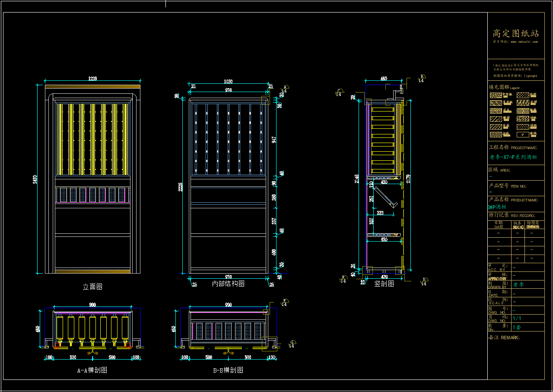Select the 1220 width dimension text
This screenshot has width=553, height=392.
click(x=92, y=79)
